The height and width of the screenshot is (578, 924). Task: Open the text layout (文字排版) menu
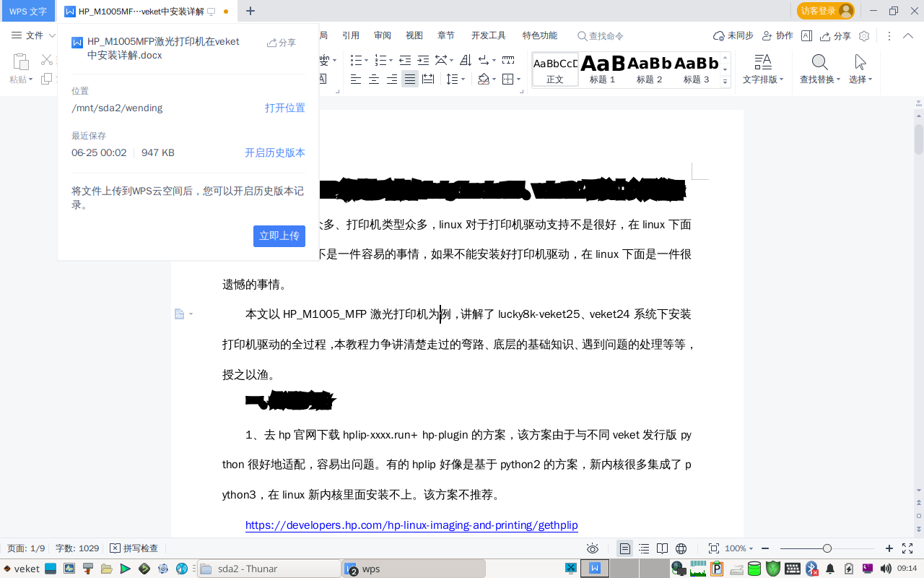click(x=763, y=69)
